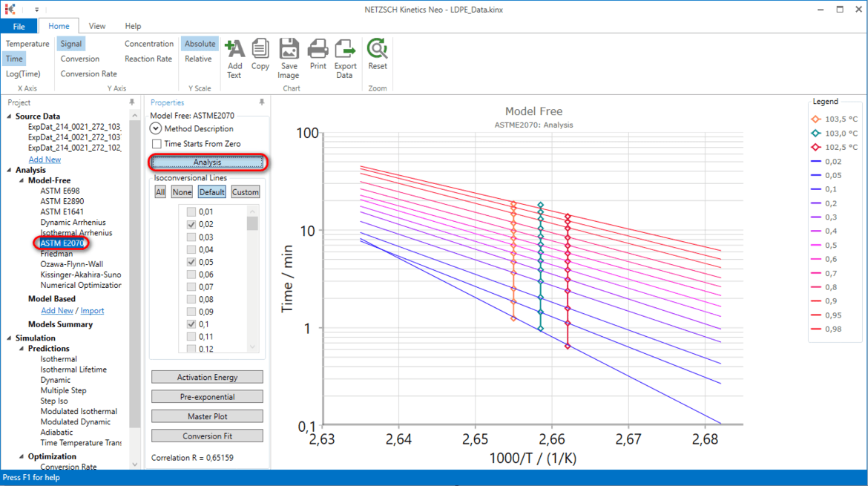Image resolution: width=868 pixels, height=486 pixels.
Task: Expand the Method Description section
Action: coord(156,128)
